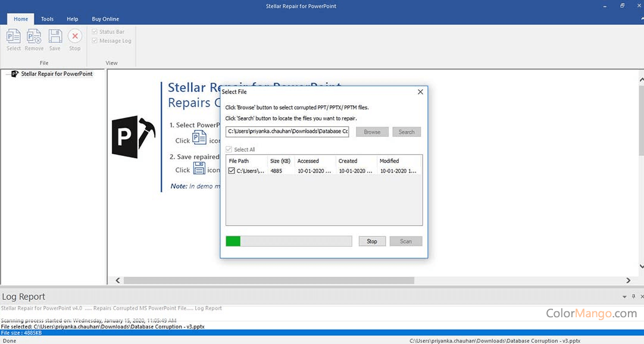Open the Tools tab

tap(47, 19)
